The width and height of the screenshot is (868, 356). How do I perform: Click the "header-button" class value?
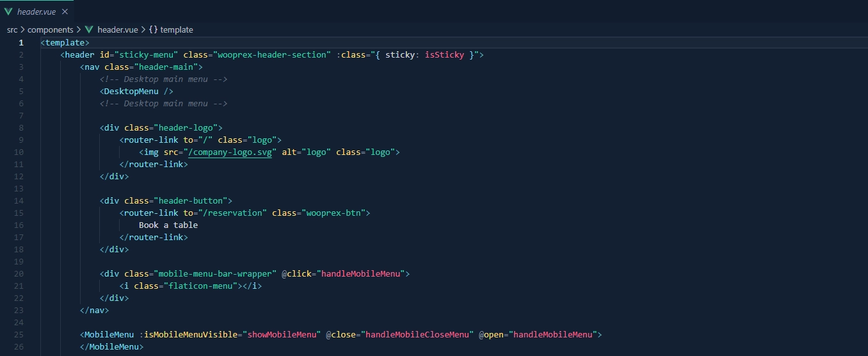[191, 200]
